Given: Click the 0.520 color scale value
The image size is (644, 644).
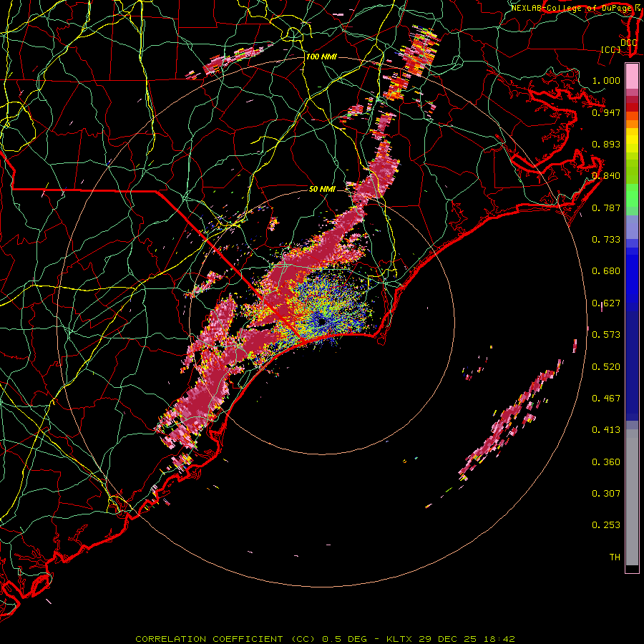Looking at the screenshot, I should pos(606,367).
